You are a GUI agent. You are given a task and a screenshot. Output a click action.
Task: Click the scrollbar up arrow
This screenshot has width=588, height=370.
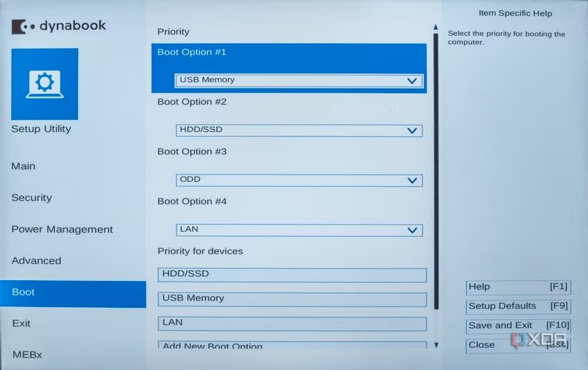pyautogui.click(x=435, y=28)
